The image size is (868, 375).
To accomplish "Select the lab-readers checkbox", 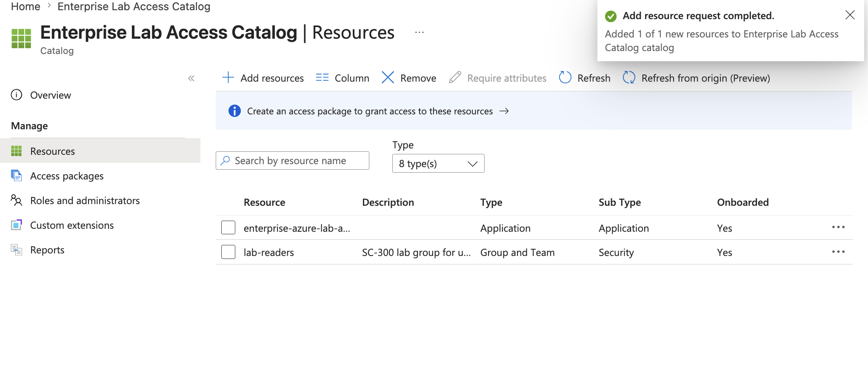I will (x=228, y=252).
